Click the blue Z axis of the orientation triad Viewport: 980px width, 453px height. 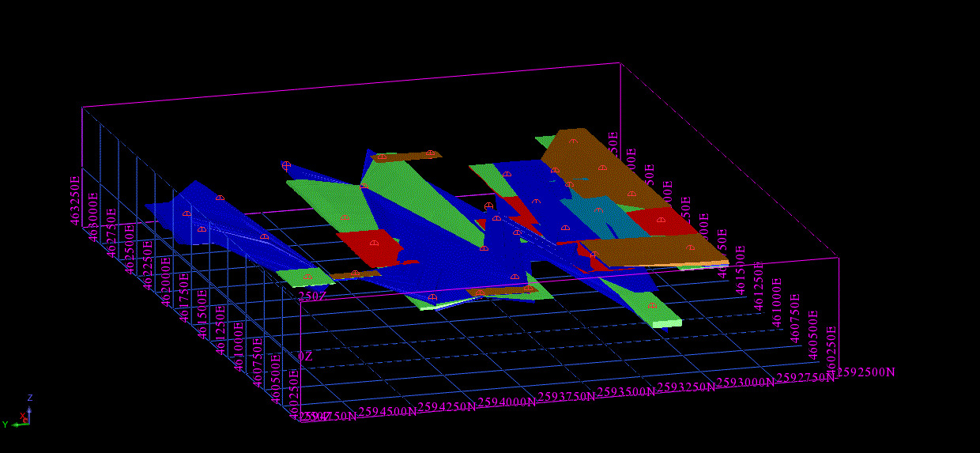pyautogui.click(x=29, y=410)
